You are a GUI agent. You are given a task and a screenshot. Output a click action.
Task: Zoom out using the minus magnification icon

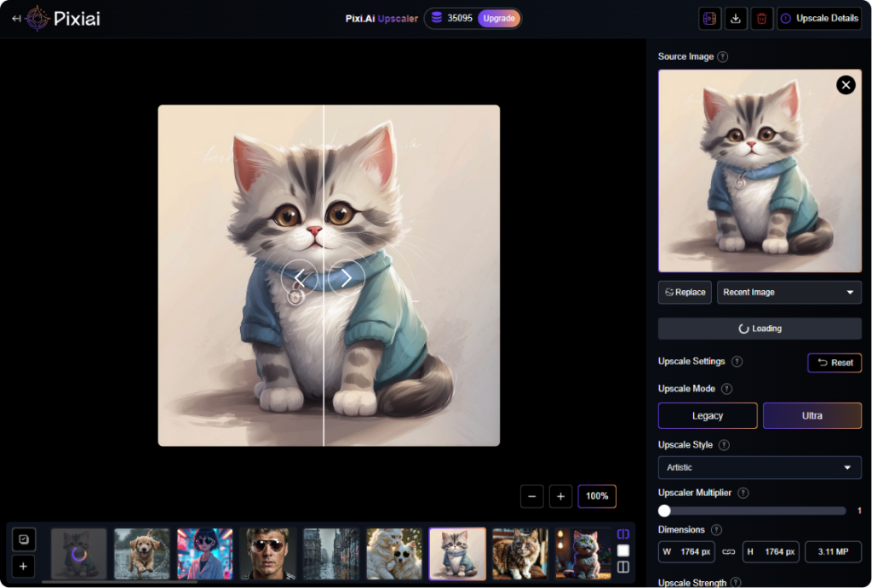click(531, 496)
